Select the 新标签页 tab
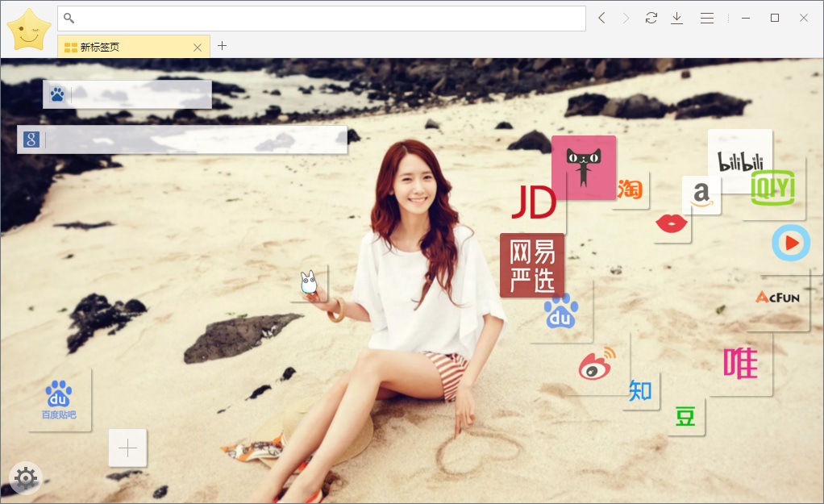Screen dimensions: 824x504 (x=134, y=47)
